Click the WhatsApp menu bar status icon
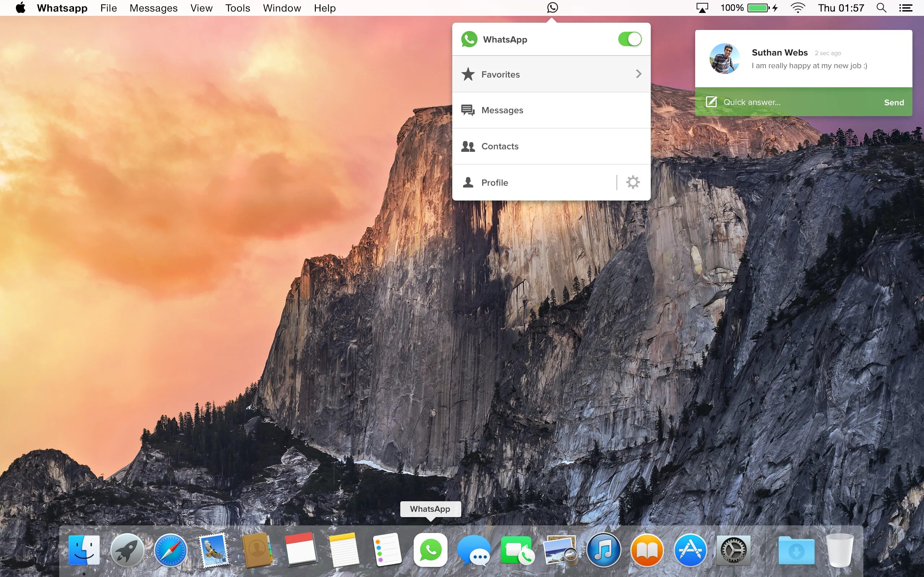 coord(552,8)
